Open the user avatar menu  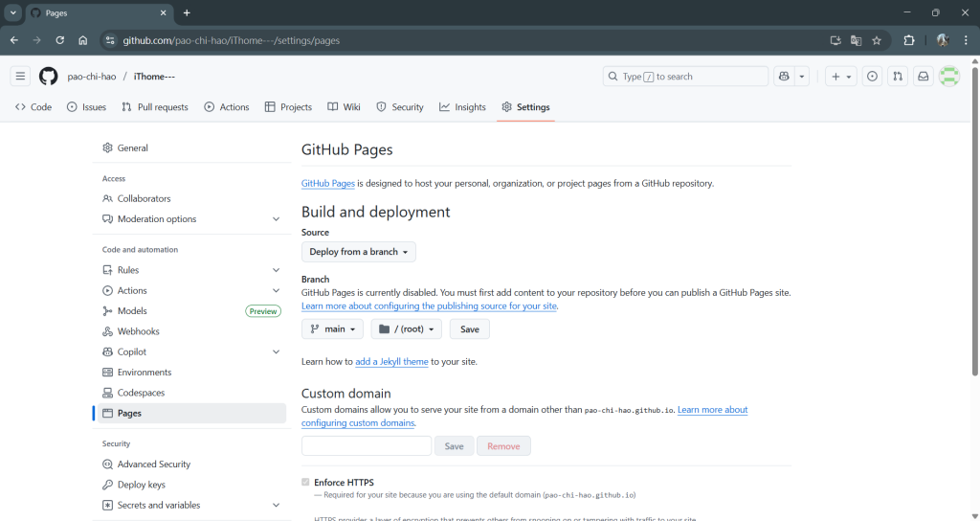click(948, 77)
